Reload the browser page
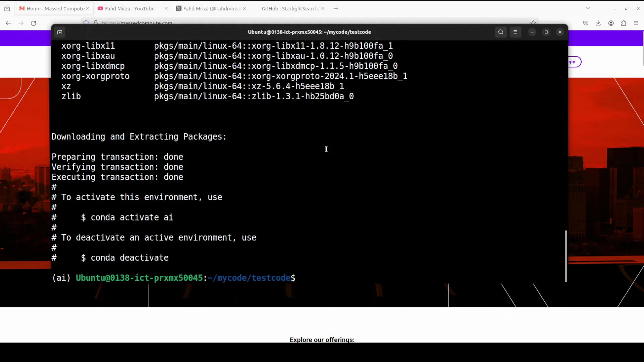The image size is (644, 362). [x=34, y=23]
